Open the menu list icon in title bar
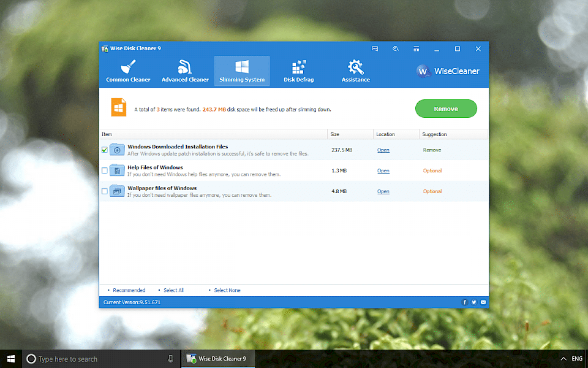The width and height of the screenshot is (588, 368). (417, 49)
